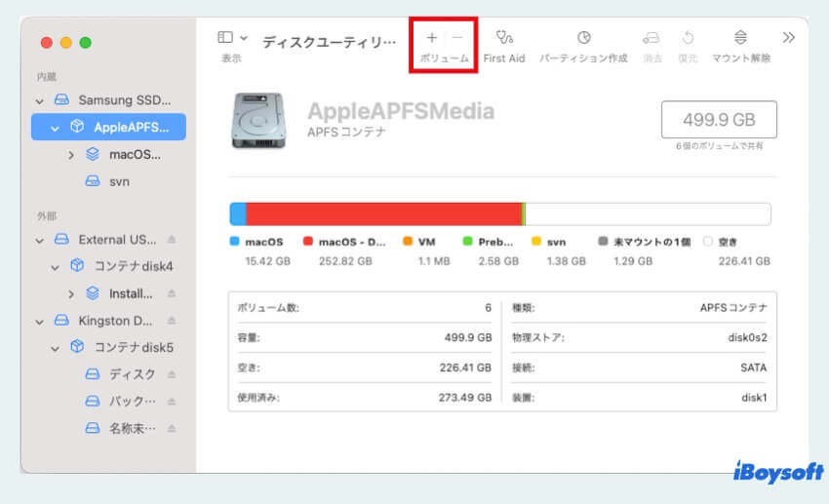Screen dimensions: 829x504
Task: Expand the Install volume chevron
Action: 71,293
